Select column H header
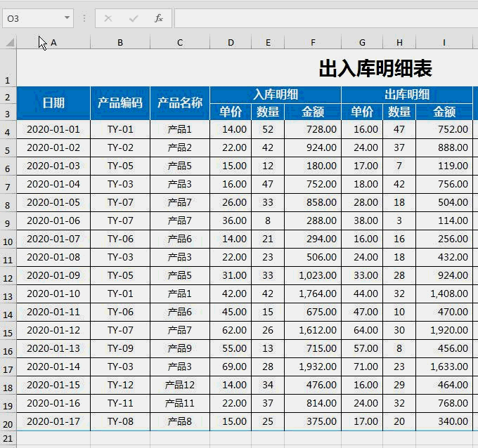Screen dimensions: 478x448 click(x=399, y=43)
